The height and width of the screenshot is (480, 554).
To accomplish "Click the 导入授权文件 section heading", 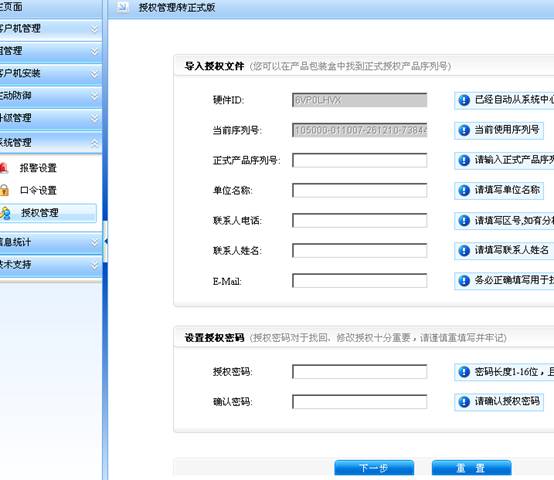I will coord(214,66).
